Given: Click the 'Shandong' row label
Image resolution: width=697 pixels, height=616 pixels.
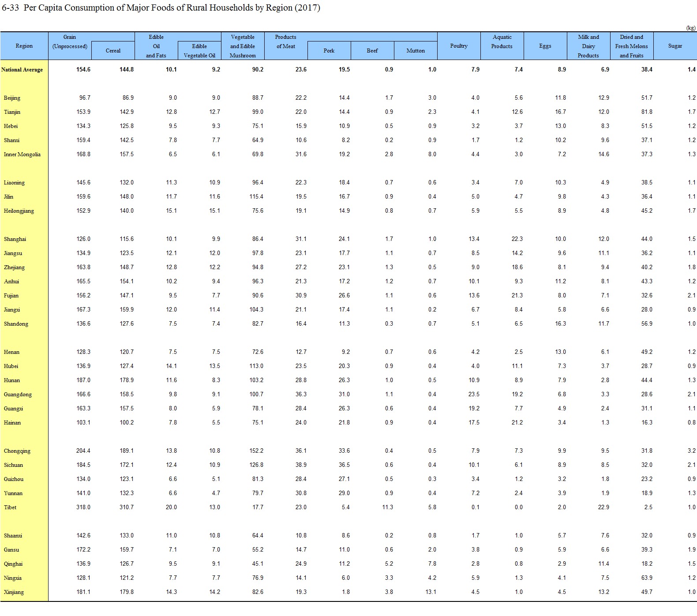Looking at the screenshot, I should [x=16, y=324].
